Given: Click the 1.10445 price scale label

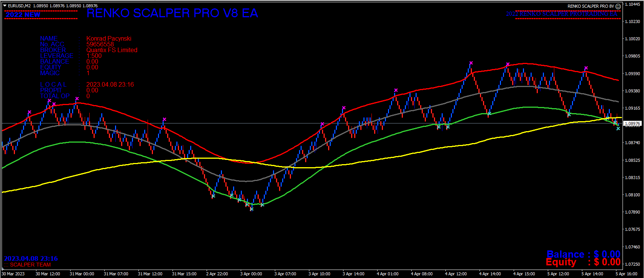Looking at the screenshot, I should pos(632,4).
